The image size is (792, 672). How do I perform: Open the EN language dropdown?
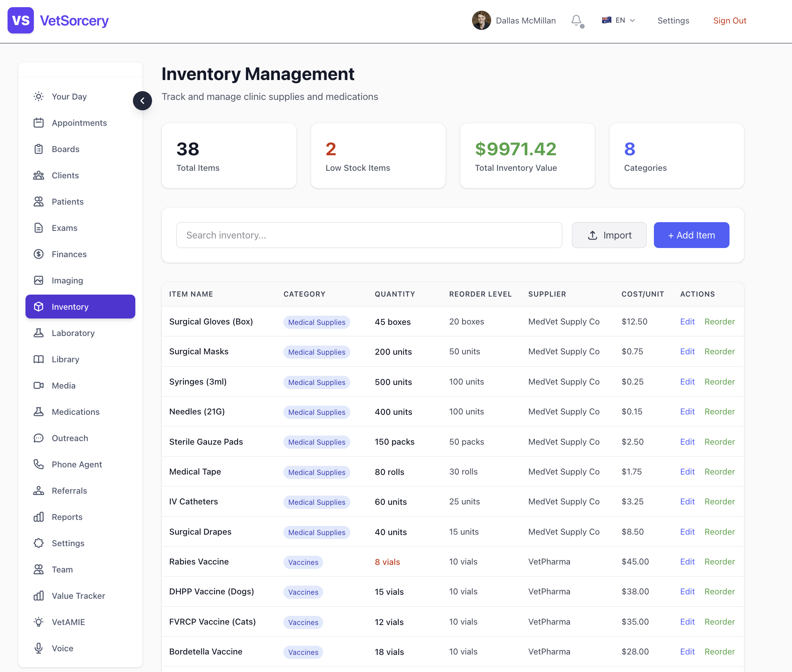pos(619,20)
